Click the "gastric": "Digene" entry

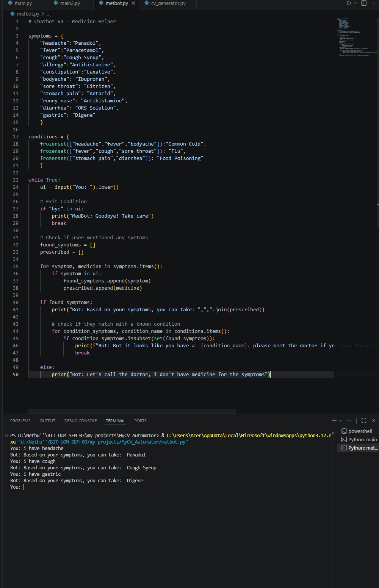pos(67,115)
